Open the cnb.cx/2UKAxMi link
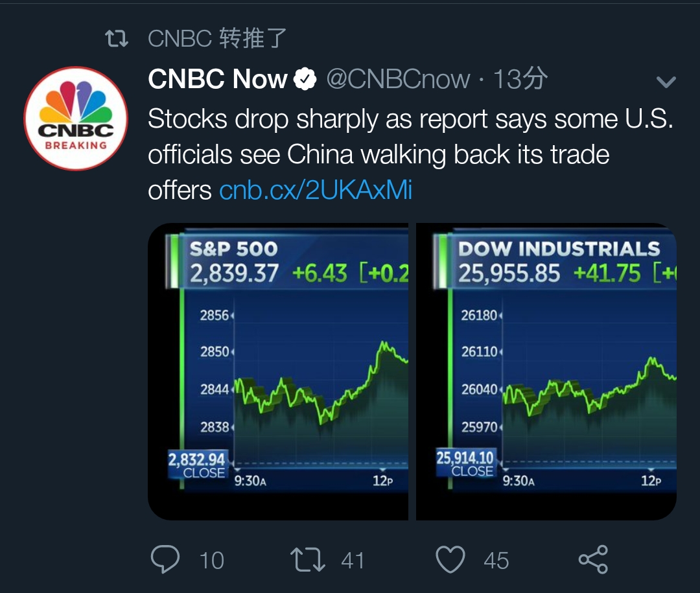 pos(316,191)
